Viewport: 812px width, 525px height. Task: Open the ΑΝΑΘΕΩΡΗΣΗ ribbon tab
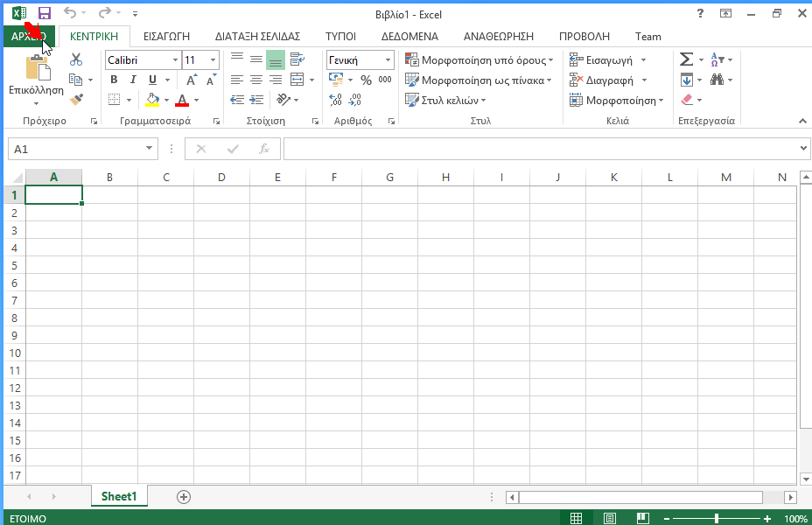point(499,36)
